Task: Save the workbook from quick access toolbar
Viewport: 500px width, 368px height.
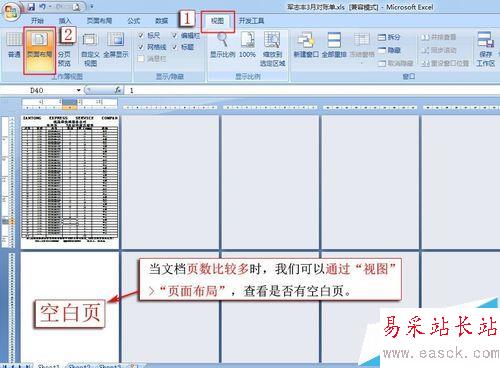Action: (x=31, y=7)
